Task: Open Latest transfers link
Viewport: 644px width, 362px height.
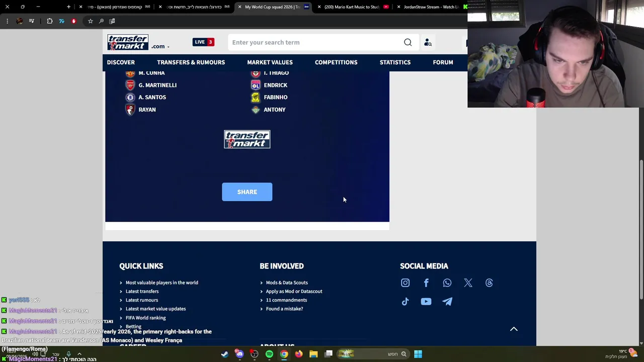Action: (142, 292)
